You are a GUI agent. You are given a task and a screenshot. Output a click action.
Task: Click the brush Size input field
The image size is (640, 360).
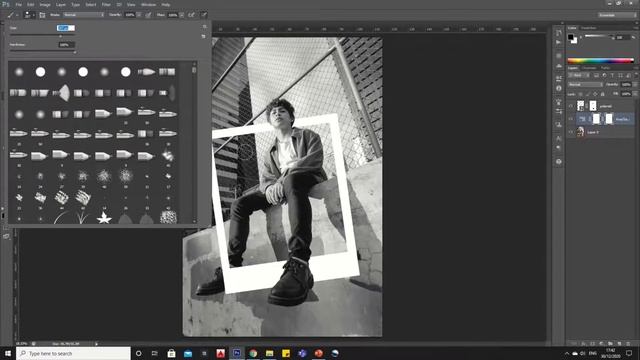point(66,28)
